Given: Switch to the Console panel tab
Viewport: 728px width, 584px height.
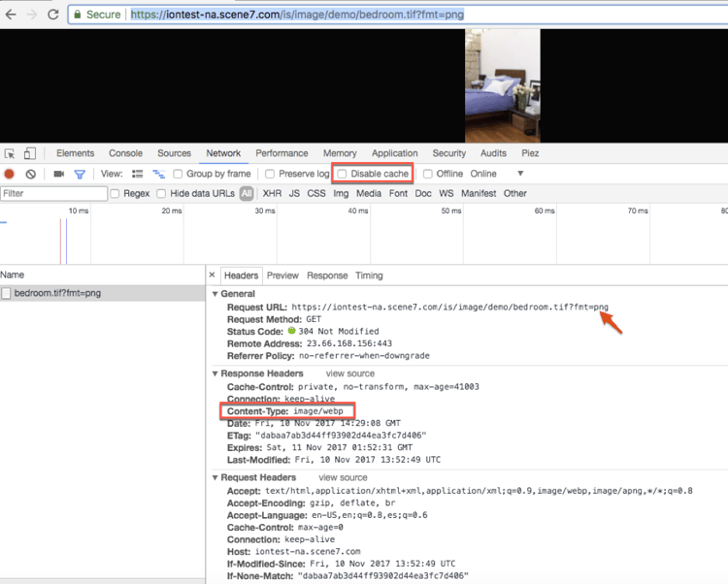Looking at the screenshot, I should click(126, 153).
